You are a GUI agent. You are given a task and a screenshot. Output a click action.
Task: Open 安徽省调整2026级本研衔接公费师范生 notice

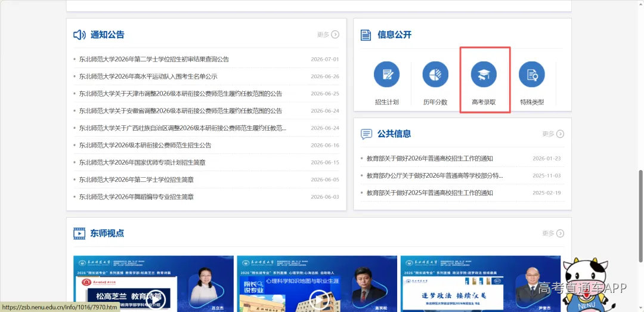click(x=181, y=111)
